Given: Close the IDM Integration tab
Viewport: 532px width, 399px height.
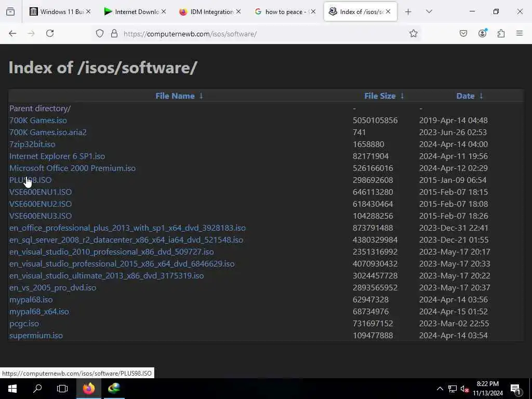Looking at the screenshot, I should click(238, 11).
